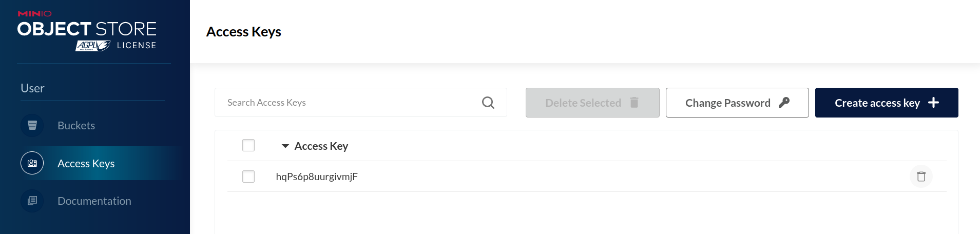Check the box for hqPs6p8uurgivmjF

(248, 177)
